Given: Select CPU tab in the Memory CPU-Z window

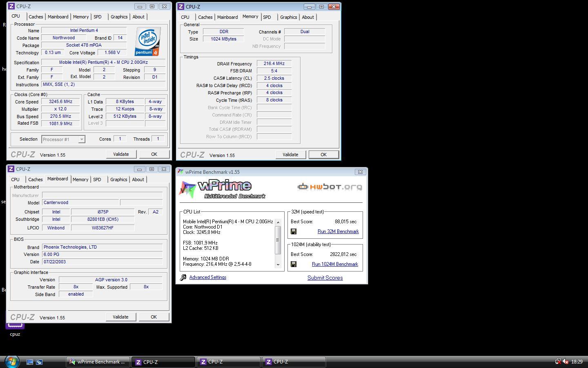Looking at the screenshot, I should click(185, 17).
